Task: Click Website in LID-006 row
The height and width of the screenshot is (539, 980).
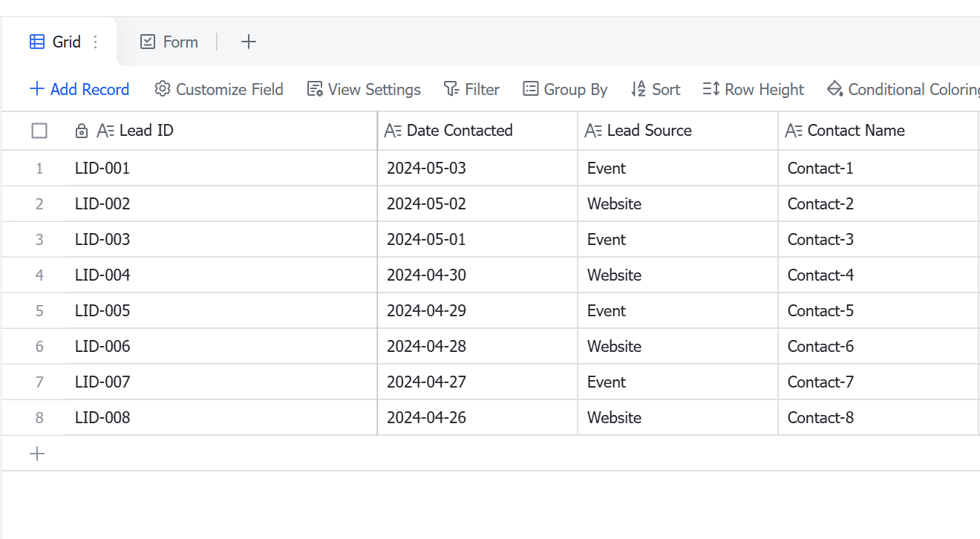Action: pyautogui.click(x=678, y=346)
